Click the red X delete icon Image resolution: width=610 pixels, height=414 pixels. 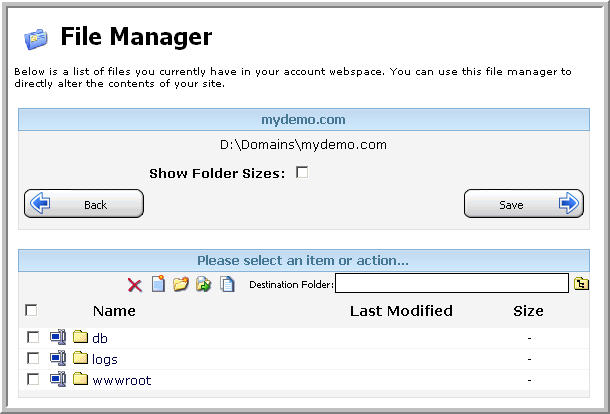[135, 285]
